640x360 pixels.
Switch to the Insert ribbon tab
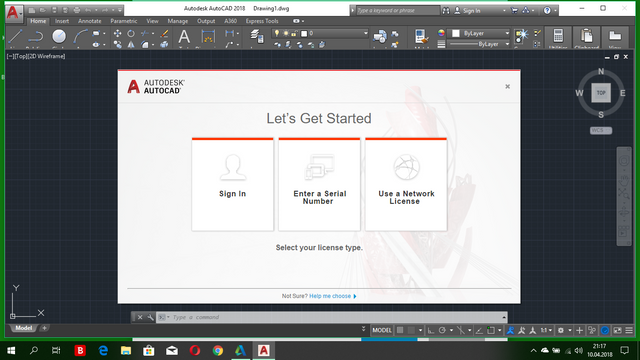tap(62, 21)
